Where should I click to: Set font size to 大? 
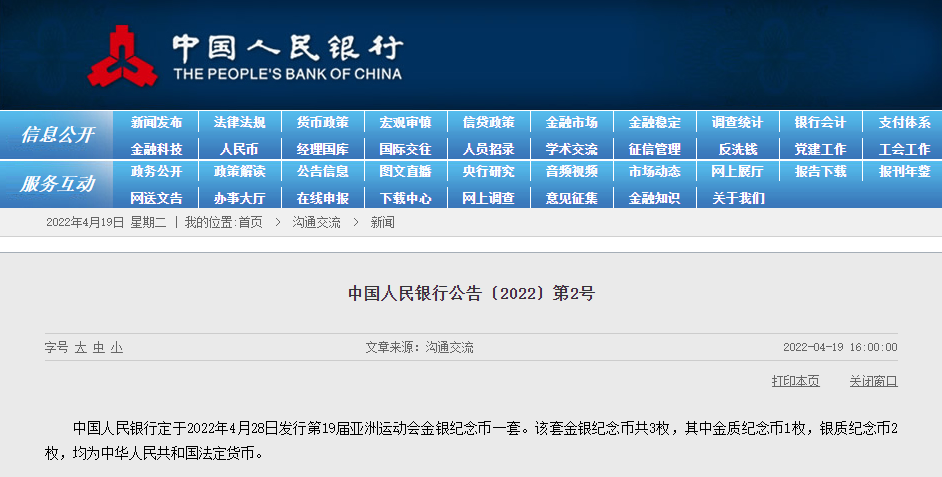pos(81,348)
